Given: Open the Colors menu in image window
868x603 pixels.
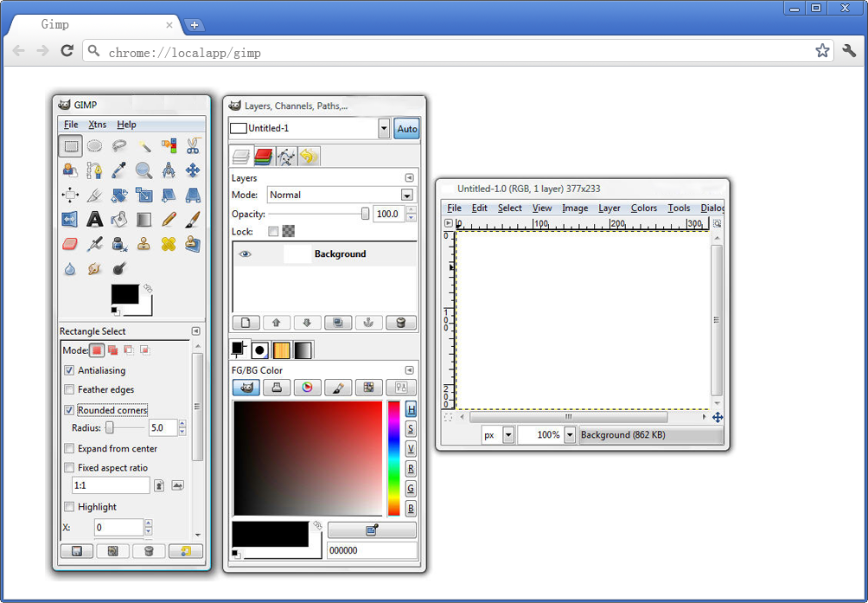Looking at the screenshot, I should pos(644,208).
